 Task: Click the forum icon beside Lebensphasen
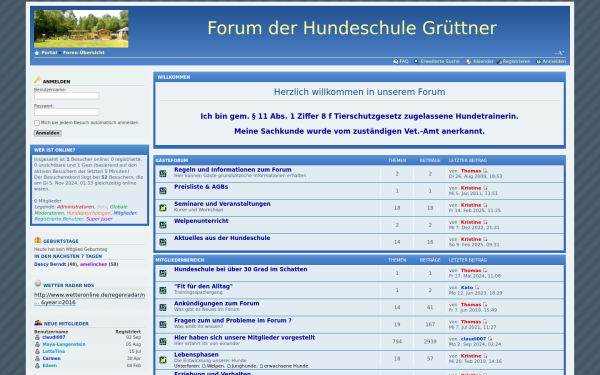click(163, 360)
